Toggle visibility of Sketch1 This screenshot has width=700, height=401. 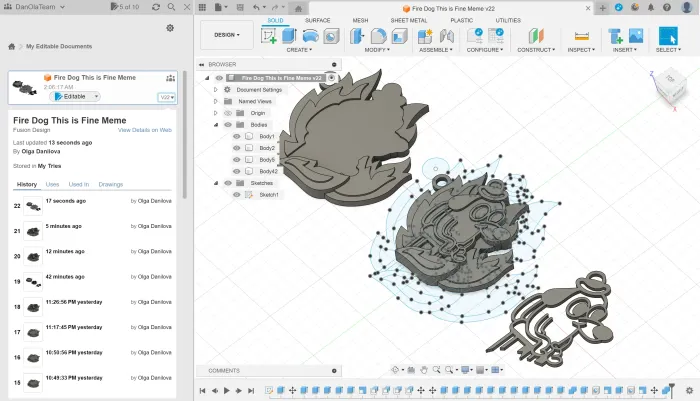point(237,195)
